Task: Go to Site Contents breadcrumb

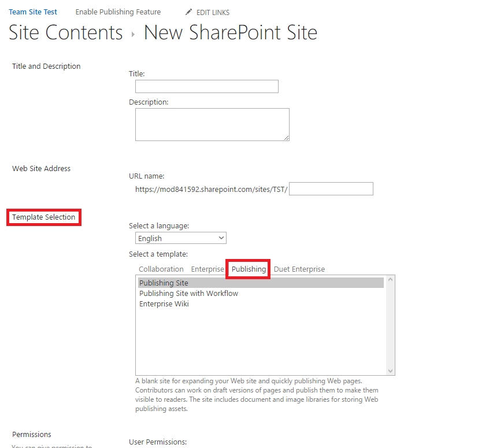Action: 65,32
